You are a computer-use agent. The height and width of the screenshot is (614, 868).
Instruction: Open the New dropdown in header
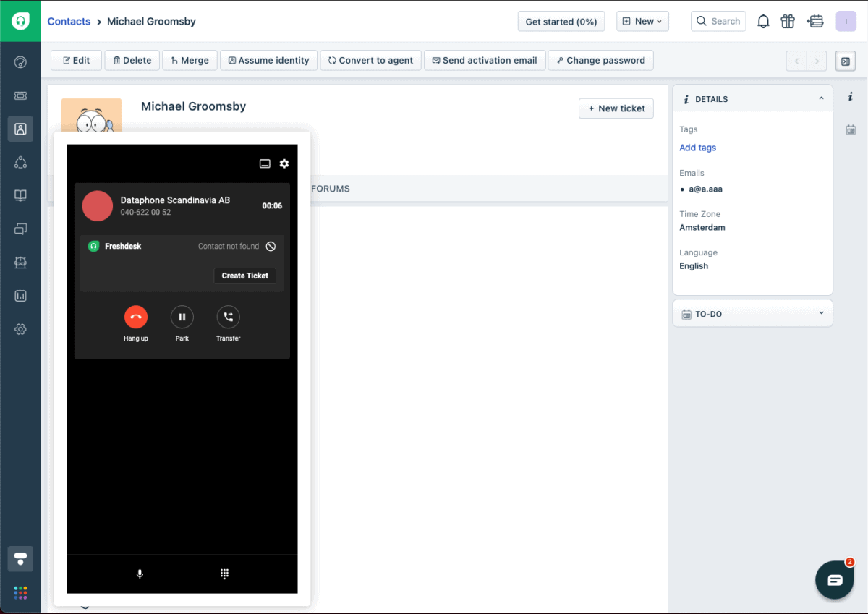pos(642,22)
